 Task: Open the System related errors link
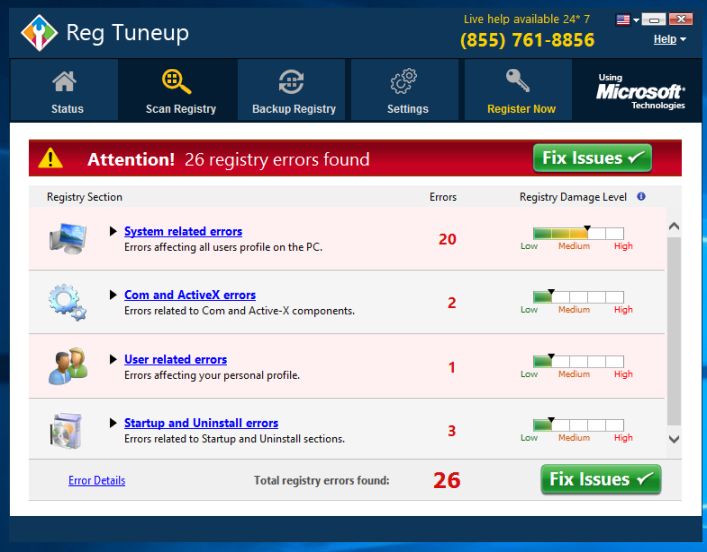coord(183,231)
